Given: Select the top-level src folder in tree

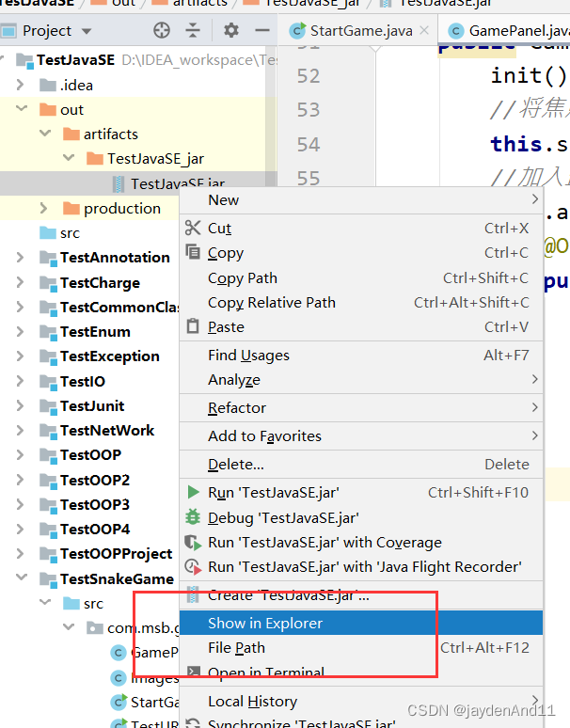Looking at the screenshot, I should 70,233.
